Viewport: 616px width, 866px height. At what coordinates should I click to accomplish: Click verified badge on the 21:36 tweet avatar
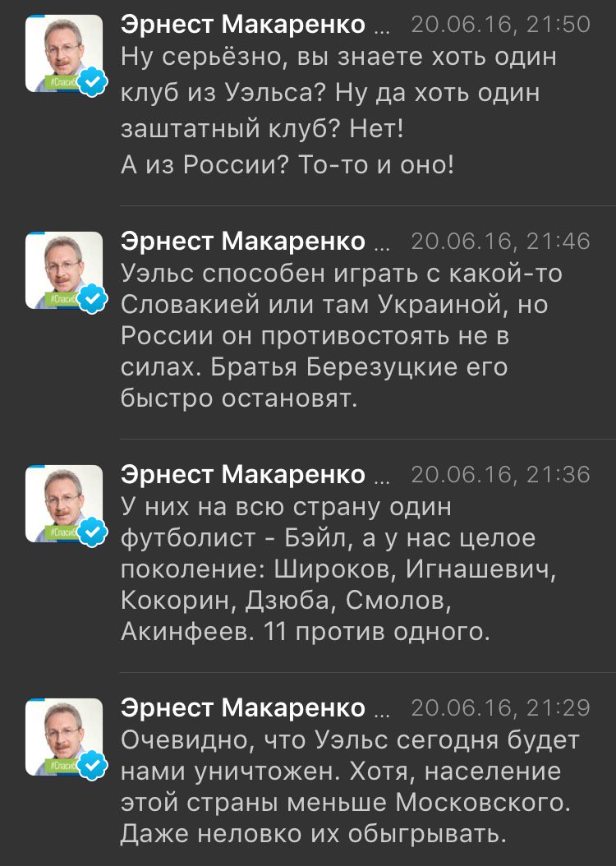pyautogui.click(x=93, y=533)
